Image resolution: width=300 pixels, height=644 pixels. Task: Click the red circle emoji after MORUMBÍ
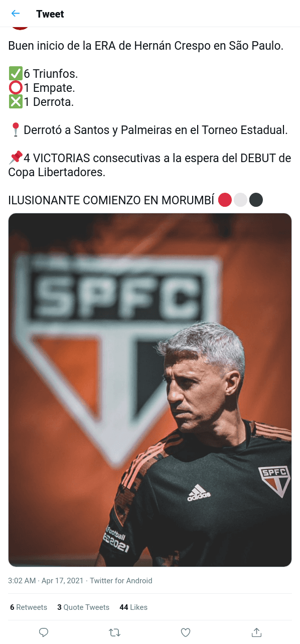(x=225, y=200)
